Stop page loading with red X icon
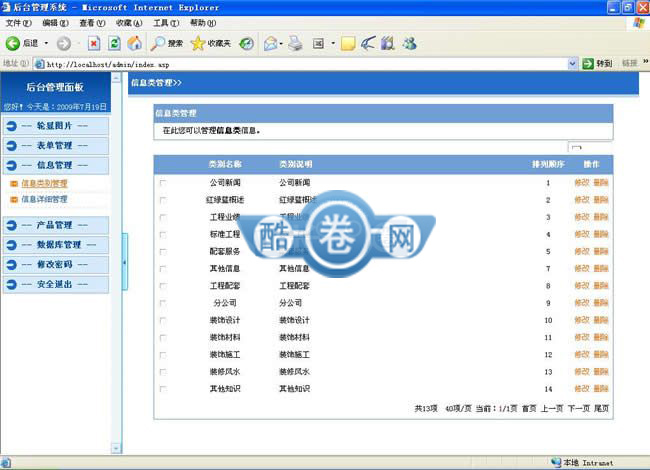The height and width of the screenshot is (470, 650). click(x=94, y=43)
